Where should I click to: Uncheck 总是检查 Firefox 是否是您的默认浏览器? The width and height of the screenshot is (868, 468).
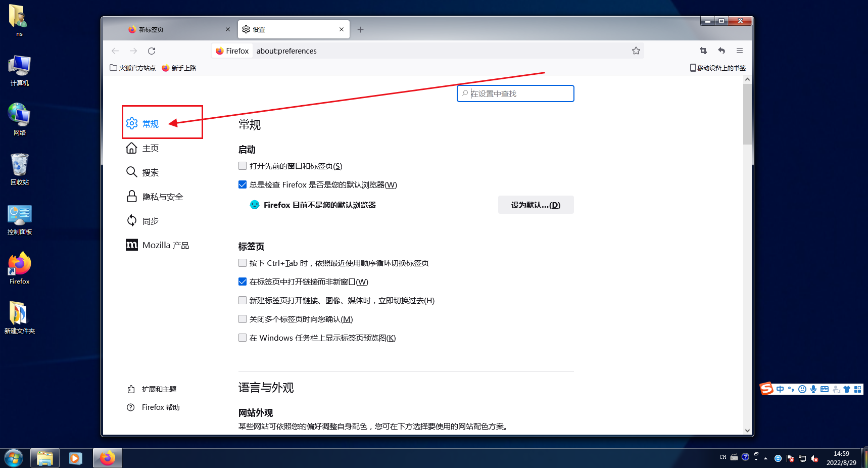pos(243,184)
